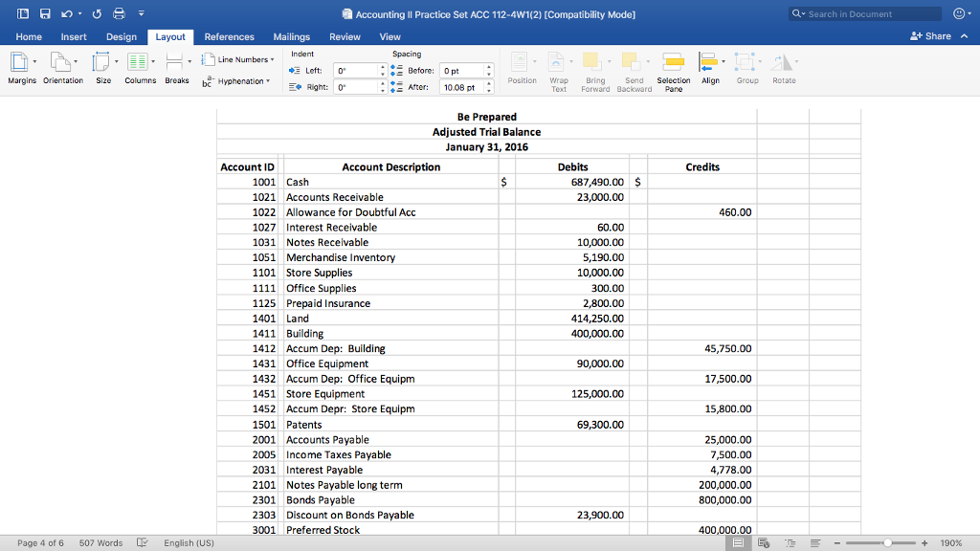This screenshot has height=551, width=980.
Task: Switch to Print Layout view in status bar
Action: click(x=738, y=542)
